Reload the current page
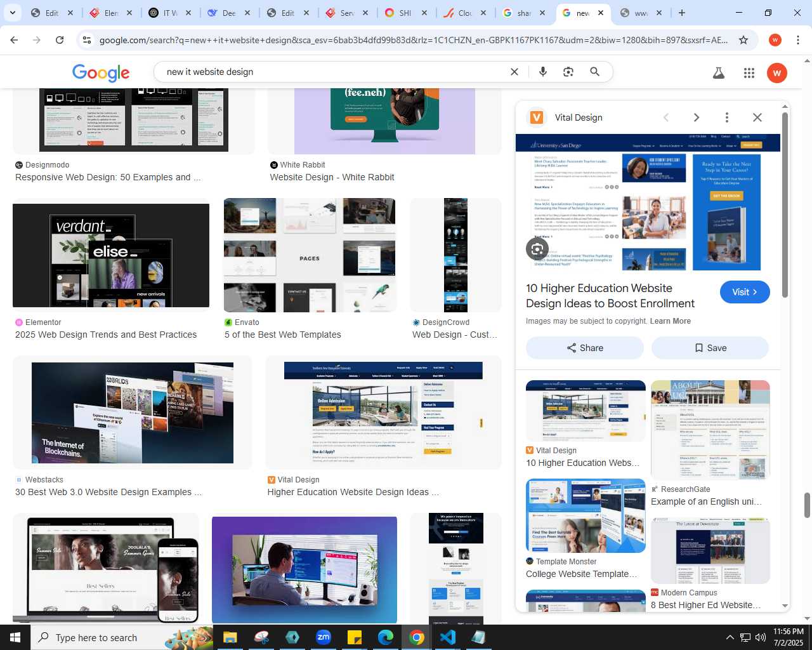The height and width of the screenshot is (650, 812). (60, 40)
